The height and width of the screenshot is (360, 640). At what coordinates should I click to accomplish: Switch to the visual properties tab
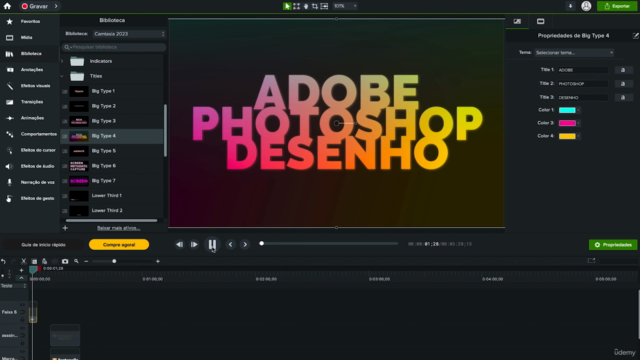(x=517, y=21)
